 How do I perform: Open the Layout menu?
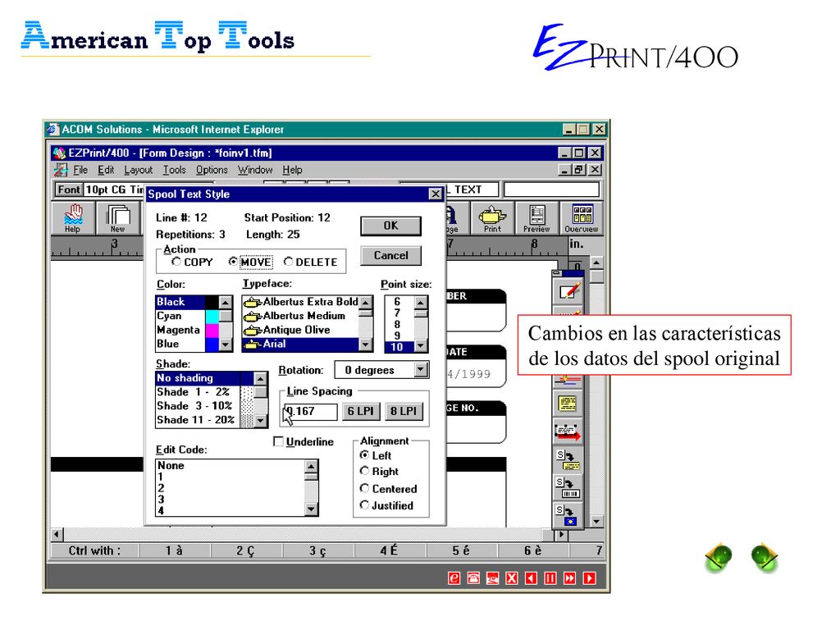[138, 170]
